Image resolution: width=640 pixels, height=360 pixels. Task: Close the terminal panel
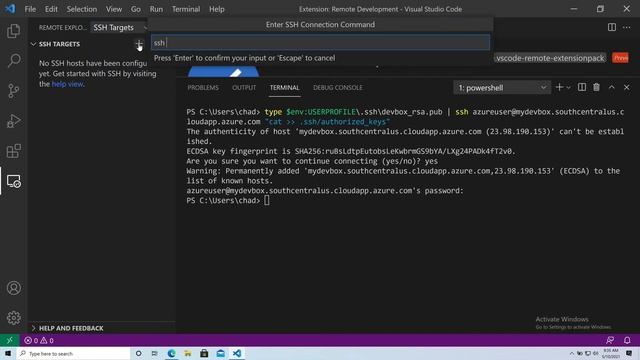(x=627, y=87)
